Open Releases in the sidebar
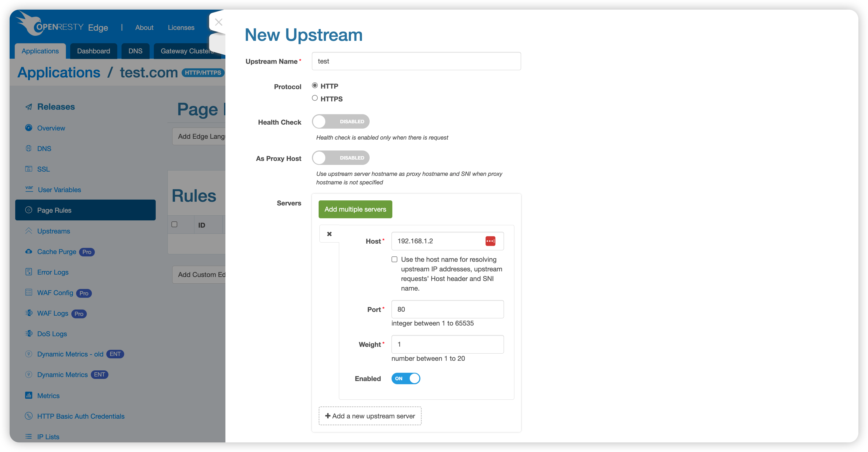Image resolution: width=868 pixels, height=452 pixels. click(56, 107)
